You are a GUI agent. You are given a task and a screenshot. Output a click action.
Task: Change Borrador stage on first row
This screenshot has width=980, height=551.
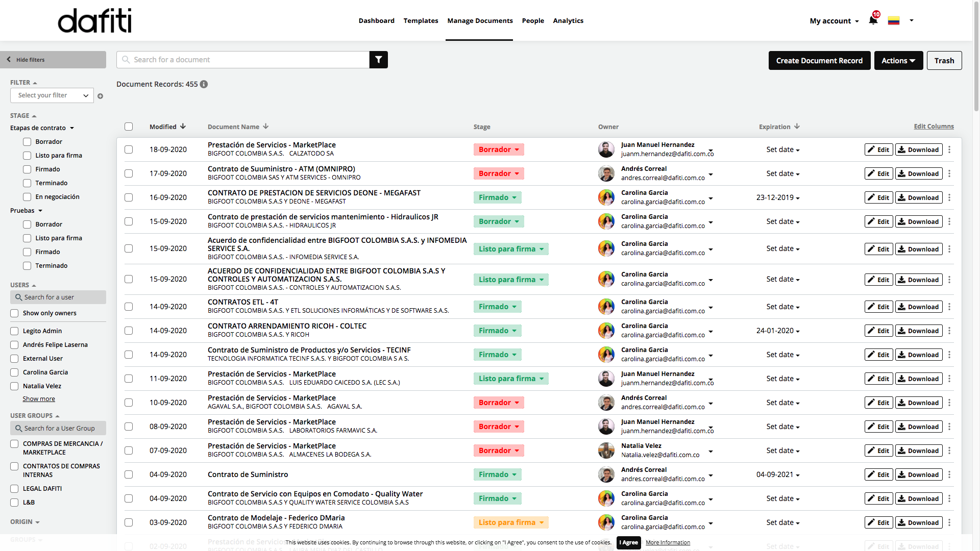(499, 149)
